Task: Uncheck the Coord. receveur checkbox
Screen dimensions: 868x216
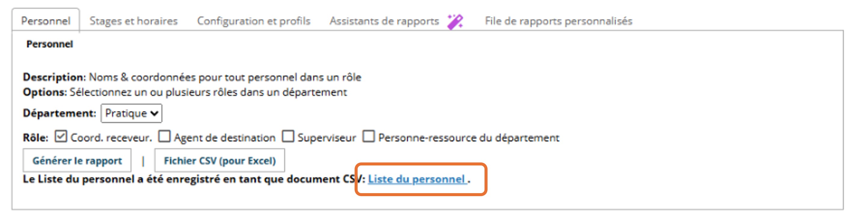Action: point(61,137)
